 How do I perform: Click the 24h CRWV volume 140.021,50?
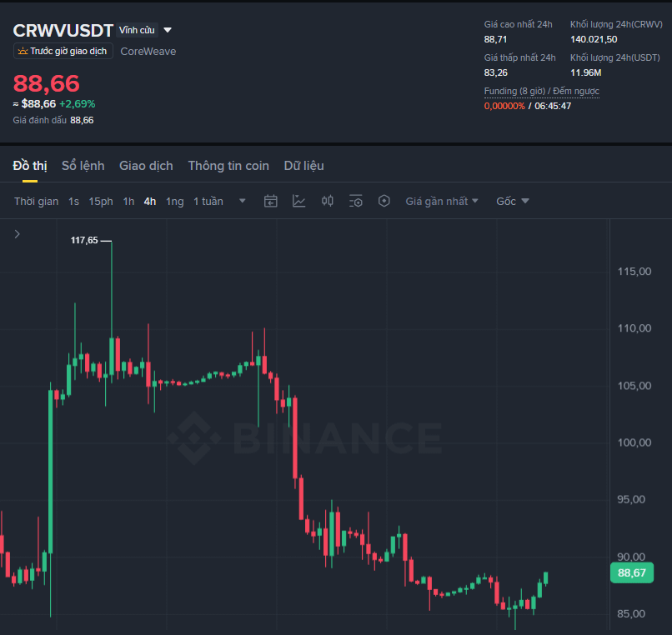(x=594, y=39)
